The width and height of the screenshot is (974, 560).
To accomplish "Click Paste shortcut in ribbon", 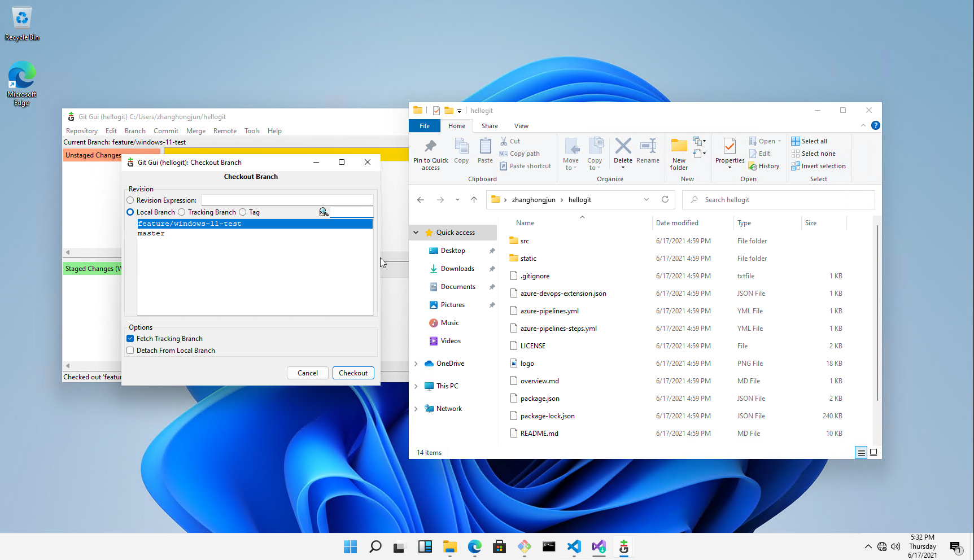I will tap(525, 166).
